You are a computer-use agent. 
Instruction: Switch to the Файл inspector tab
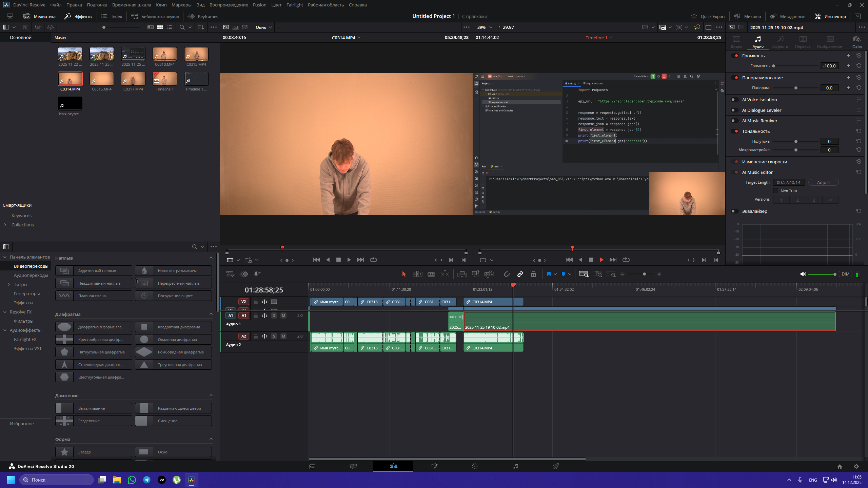(x=857, y=42)
